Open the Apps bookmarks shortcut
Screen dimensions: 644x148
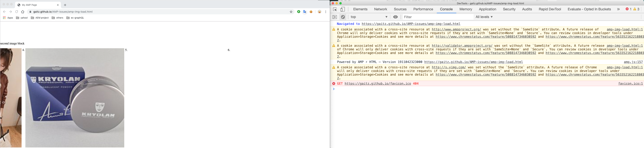click(8, 18)
